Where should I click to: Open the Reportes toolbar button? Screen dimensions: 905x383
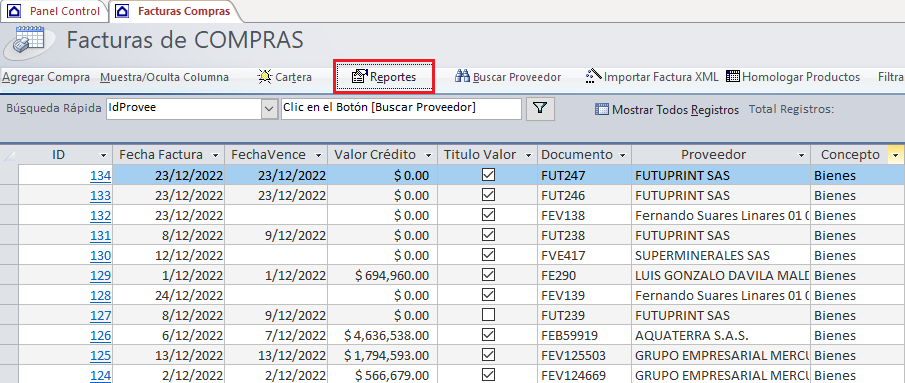click(384, 77)
